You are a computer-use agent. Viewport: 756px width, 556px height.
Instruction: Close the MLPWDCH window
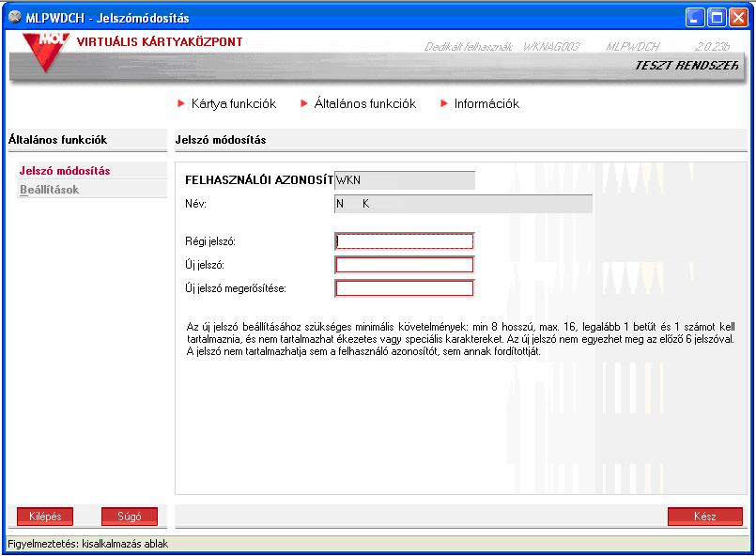pyautogui.click(x=739, y=18)
